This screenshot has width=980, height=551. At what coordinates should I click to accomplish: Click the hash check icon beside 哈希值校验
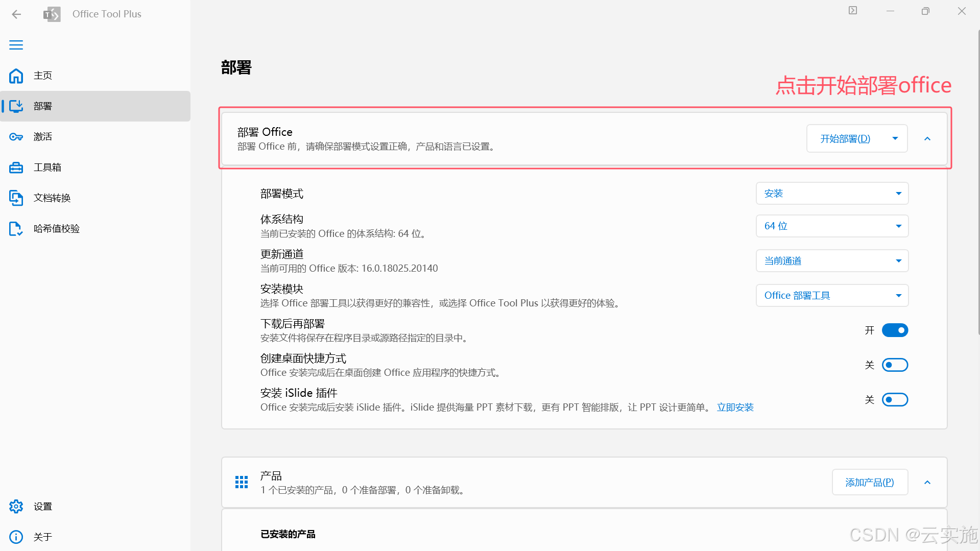click(x=16, y=229)
